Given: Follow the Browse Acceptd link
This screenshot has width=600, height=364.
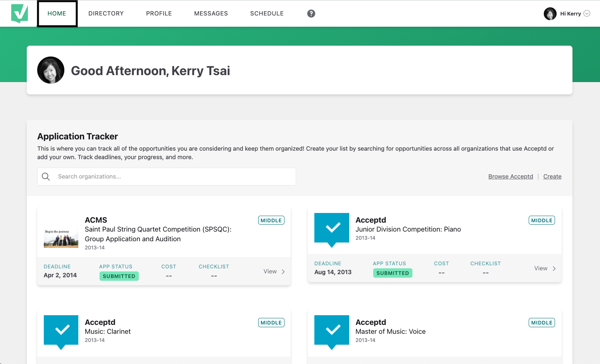Looking at the screenshot, I should (510, 177).
